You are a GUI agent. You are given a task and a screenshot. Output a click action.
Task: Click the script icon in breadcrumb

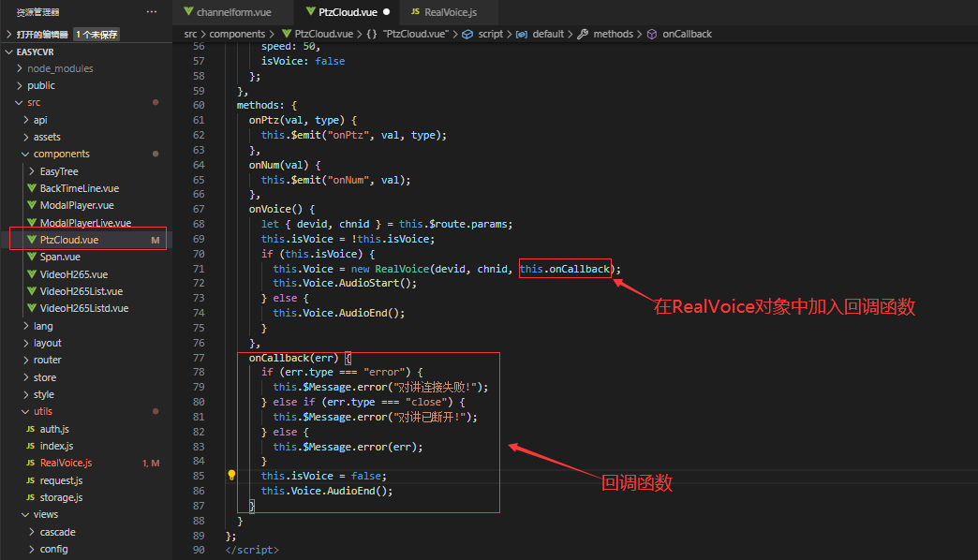click(467, 35)
